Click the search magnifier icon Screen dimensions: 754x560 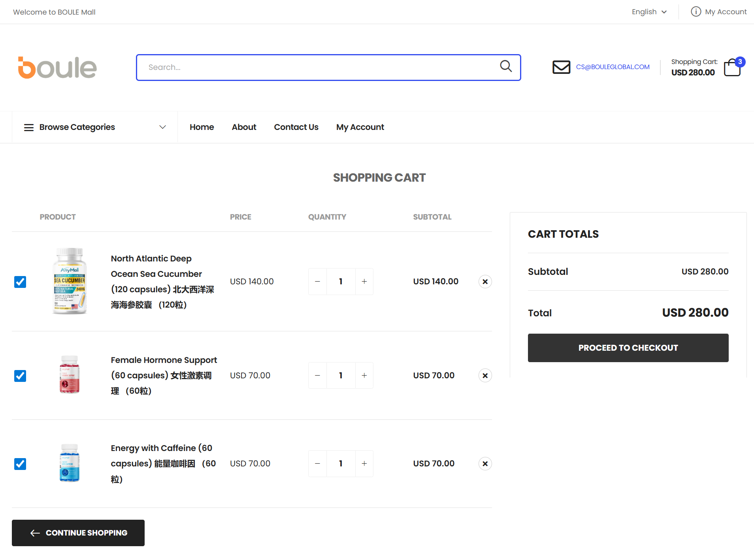[505, 66]
